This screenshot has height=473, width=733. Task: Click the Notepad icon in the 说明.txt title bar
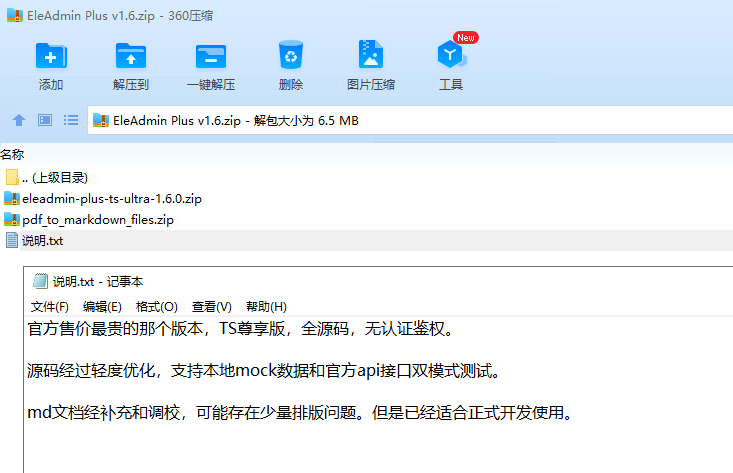(x=40, y=281)
